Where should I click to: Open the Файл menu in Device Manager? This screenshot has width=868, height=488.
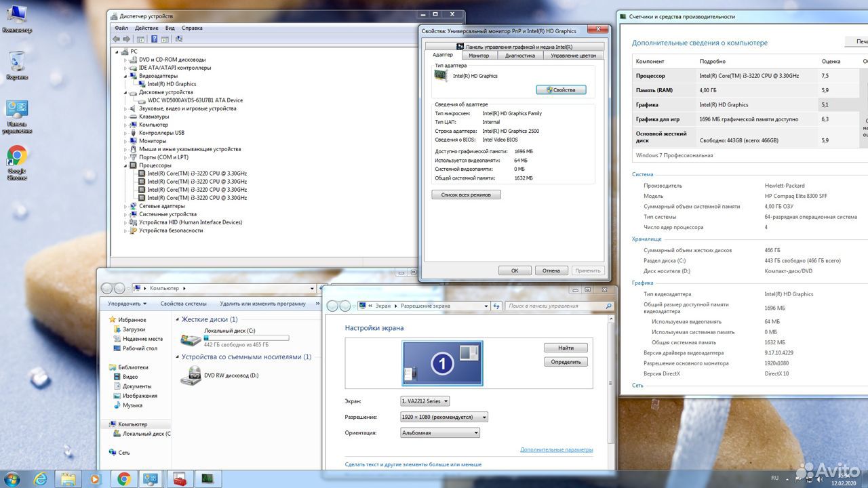pyautogui.click(x=121, y=28)
